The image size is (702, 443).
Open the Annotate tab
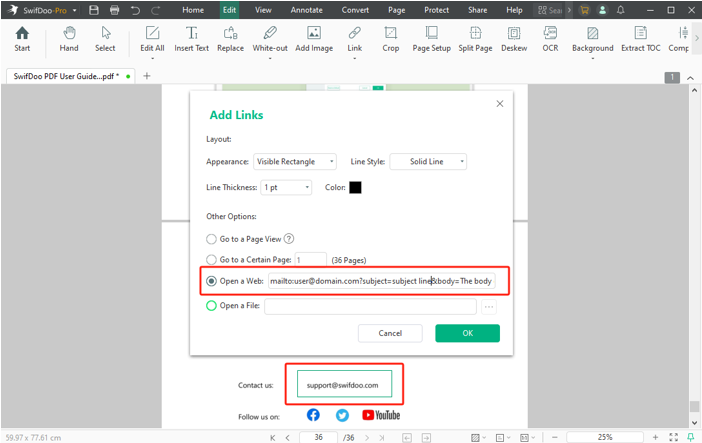[x=307, y=10]
